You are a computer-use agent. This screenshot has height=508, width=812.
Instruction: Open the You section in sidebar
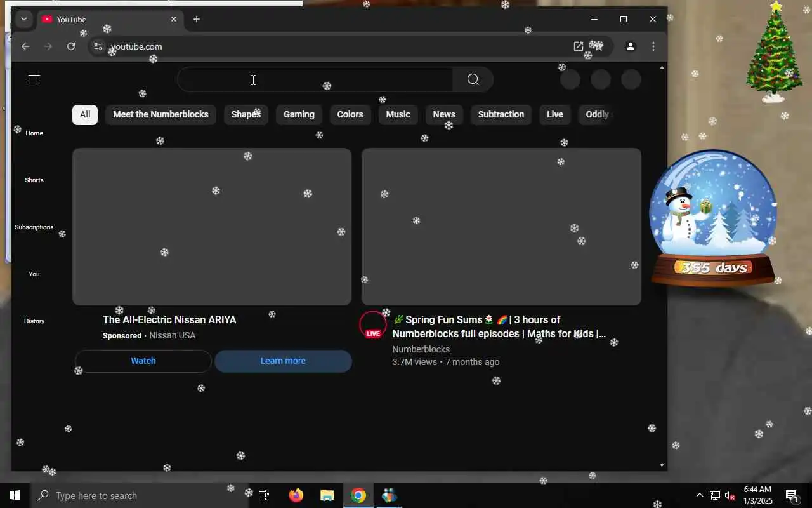(x=34, y=274)
